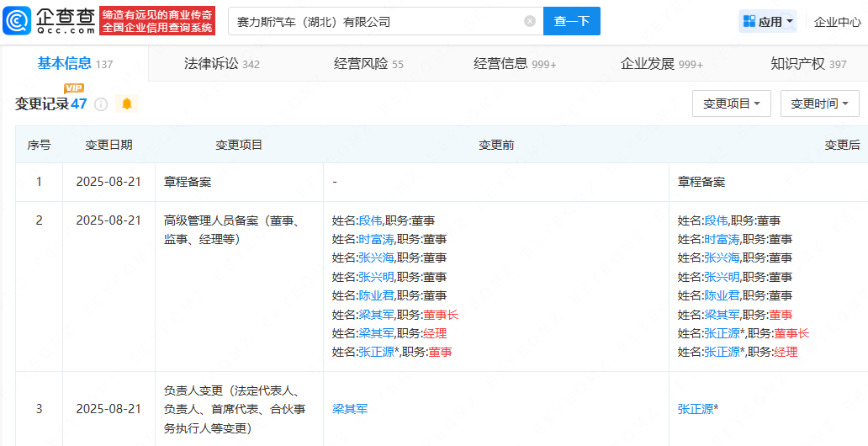This screenshot has width=868, height=446.
Task: Select the 企业发展 tab
Action: tap(662, 64)
